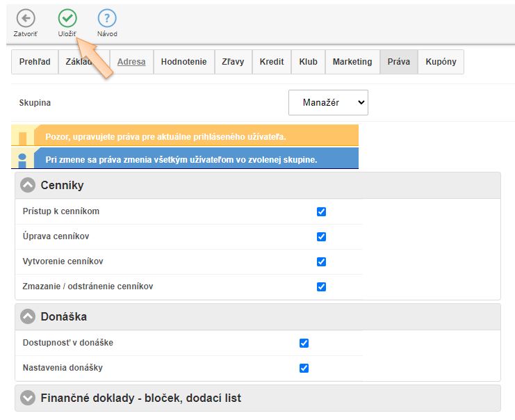Expand the Finančné doklady chevron icon
The image size is (515, 420).
point(28,398)
